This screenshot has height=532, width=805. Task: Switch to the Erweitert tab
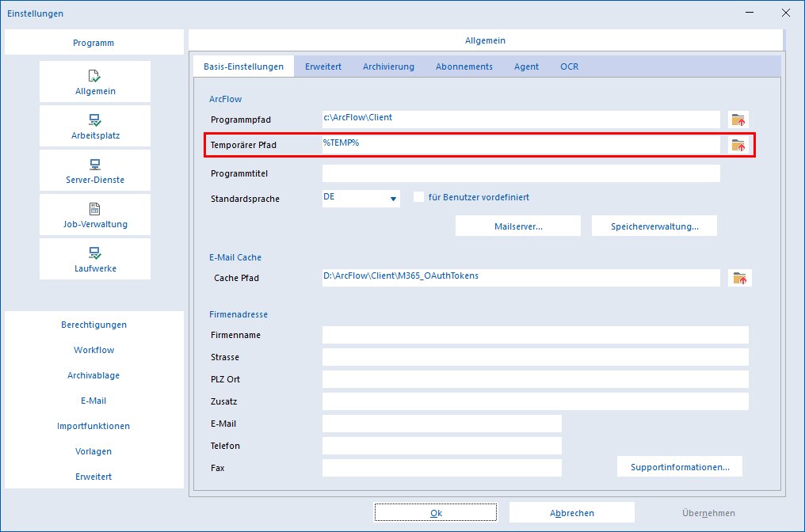pos(323,66)
